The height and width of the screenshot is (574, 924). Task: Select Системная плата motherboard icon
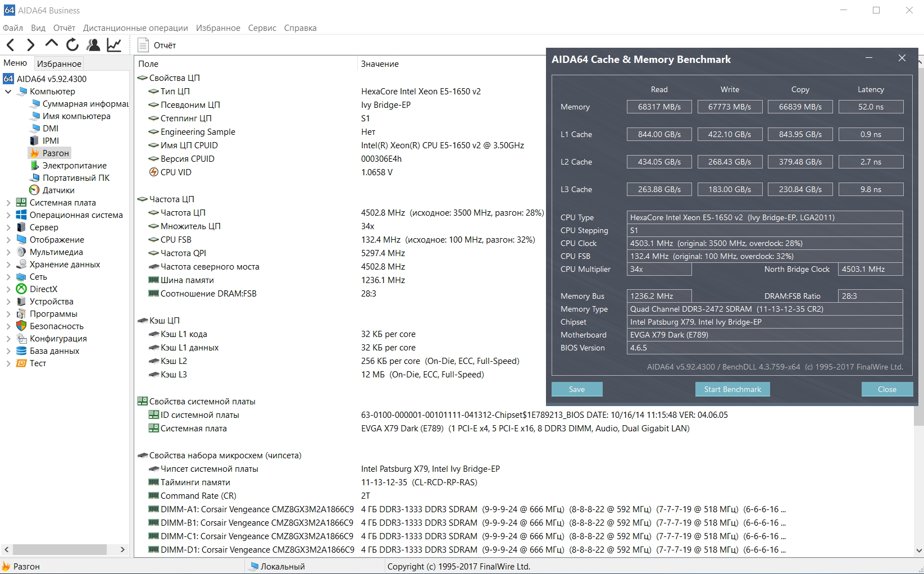(x=21, y=202)
